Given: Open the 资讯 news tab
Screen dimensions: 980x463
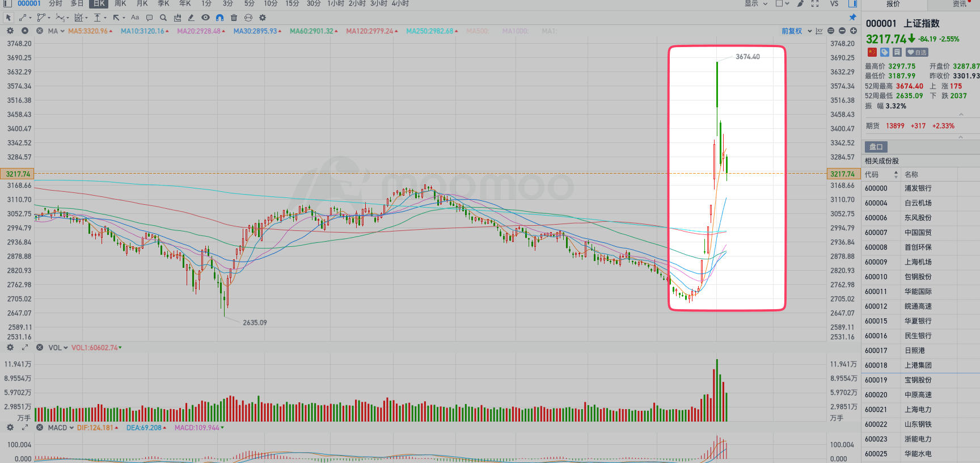Looking at the screenshot, I should pyautogui.click(x=959, y=4).
